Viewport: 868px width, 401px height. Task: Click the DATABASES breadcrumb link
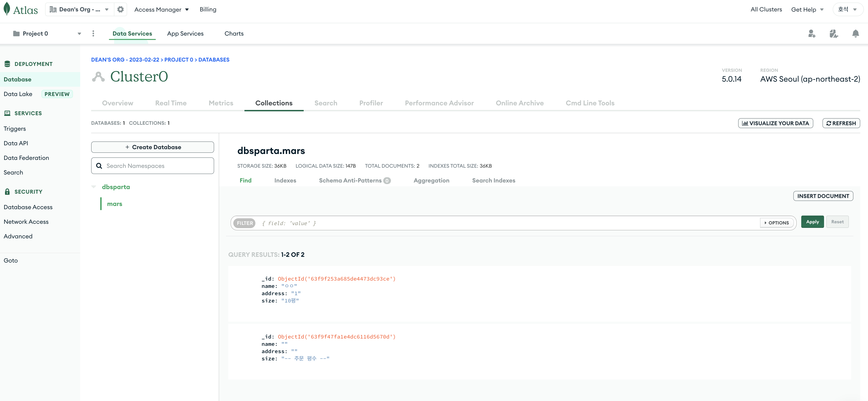coord(214,60)
